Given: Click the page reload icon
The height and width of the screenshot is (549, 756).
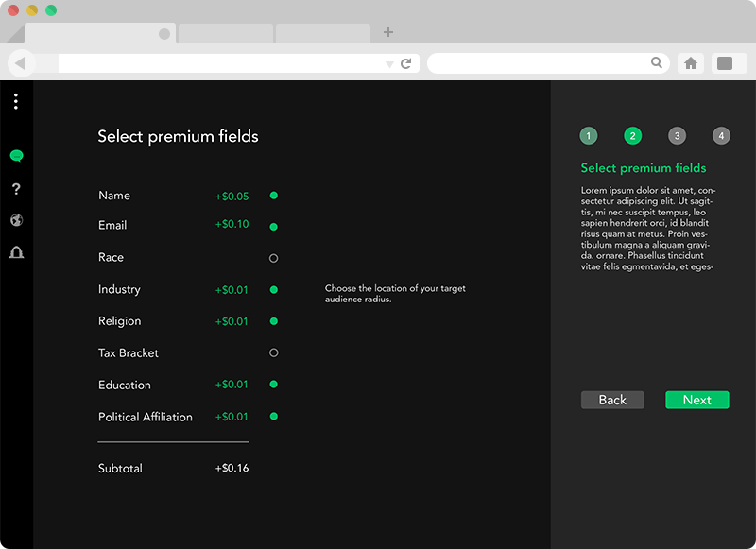Looking at the screenshot, I should (x=406, y=63).
